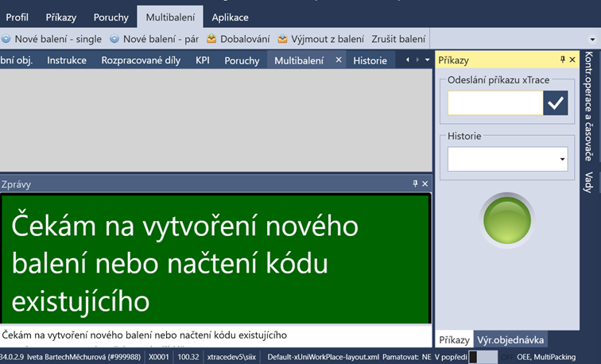Open the Kontr.operace a časovače side panel
Viewport: 601px width, 364px height.
click(x=589, y=106)
